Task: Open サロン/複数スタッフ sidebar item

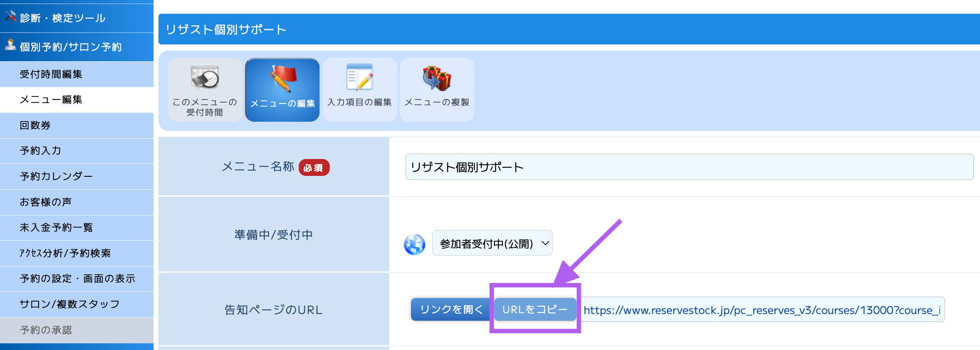Action: 70,304
